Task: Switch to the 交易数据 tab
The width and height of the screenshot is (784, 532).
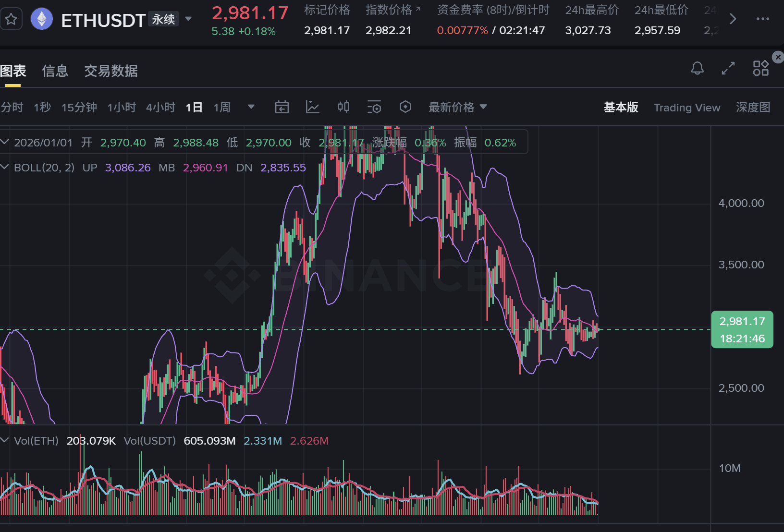Action: (110, 71)
